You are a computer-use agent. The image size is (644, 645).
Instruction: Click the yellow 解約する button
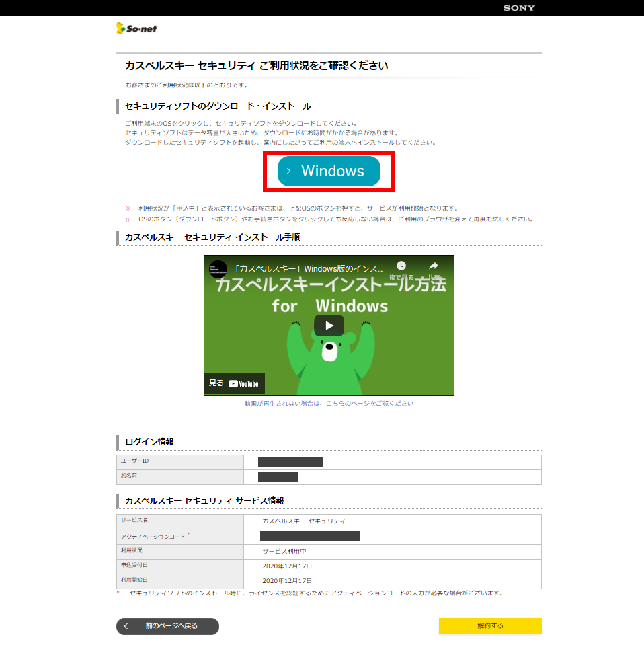tap(490, 626)
